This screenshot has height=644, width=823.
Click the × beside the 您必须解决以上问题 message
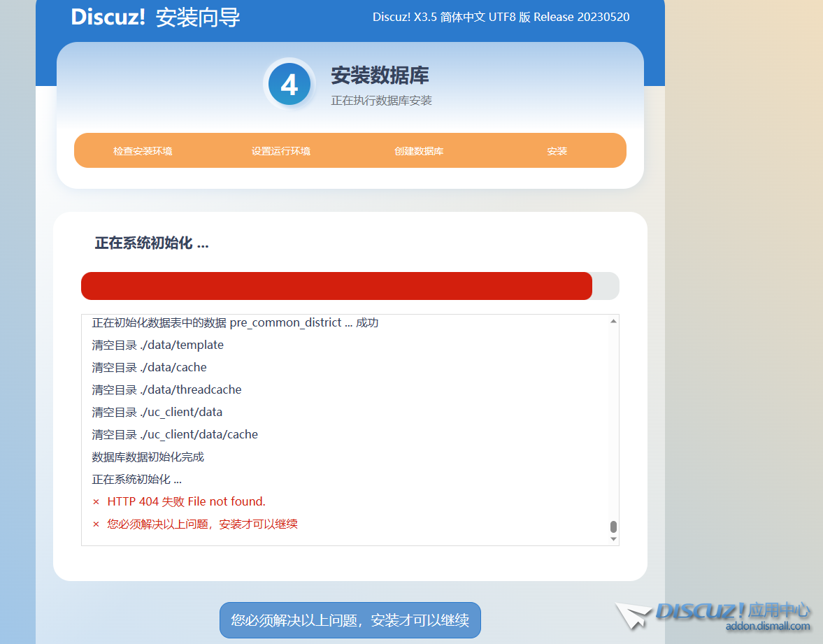tap(96, 524)
